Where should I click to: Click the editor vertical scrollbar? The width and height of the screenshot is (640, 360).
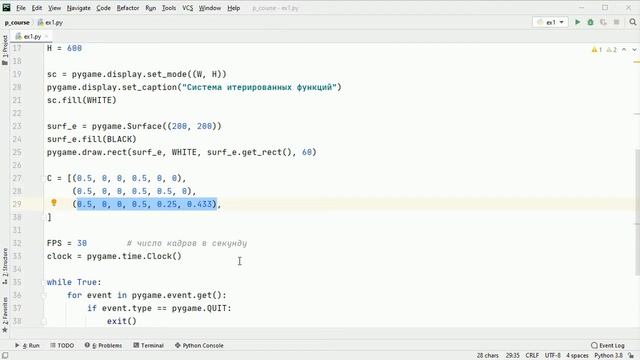637,212
